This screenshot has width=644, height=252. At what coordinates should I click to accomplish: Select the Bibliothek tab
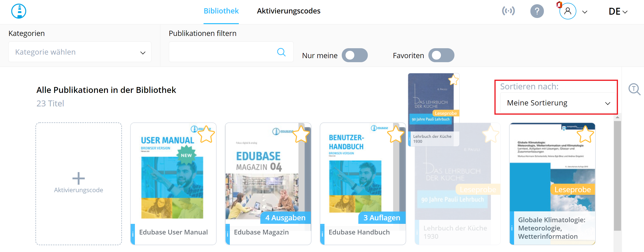[x=221, y=11]
